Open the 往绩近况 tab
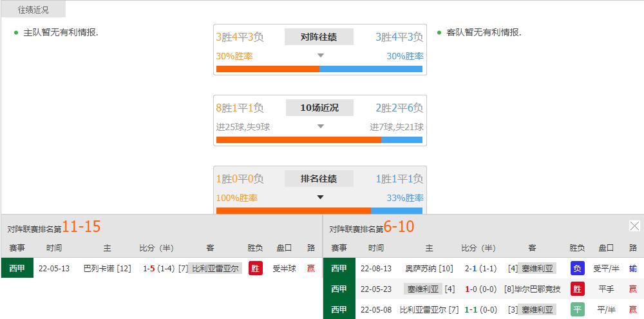The height and width of the screenshot is (319, 644). pyautogui.click(x=33, y=10)
